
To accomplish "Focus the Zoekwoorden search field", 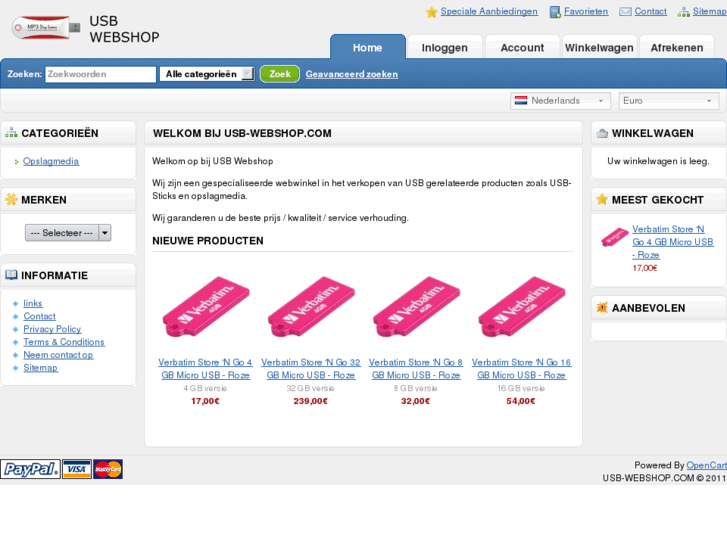I will (101, 74).
